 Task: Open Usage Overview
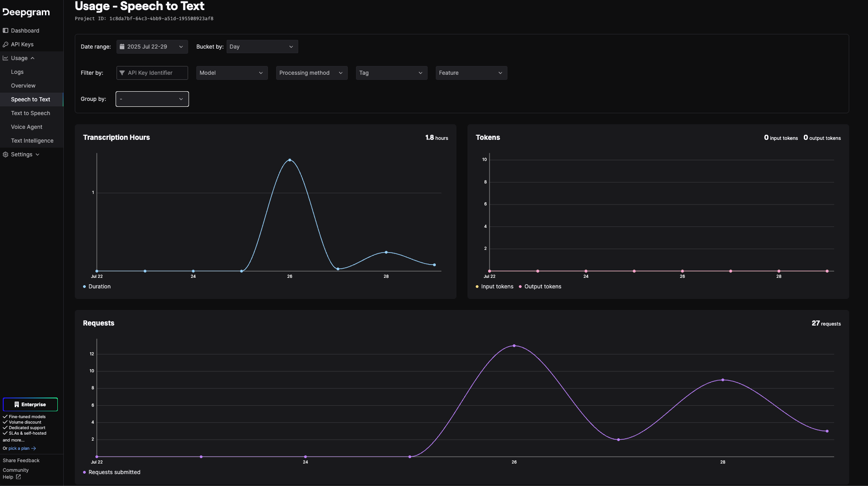coord(23,86)
